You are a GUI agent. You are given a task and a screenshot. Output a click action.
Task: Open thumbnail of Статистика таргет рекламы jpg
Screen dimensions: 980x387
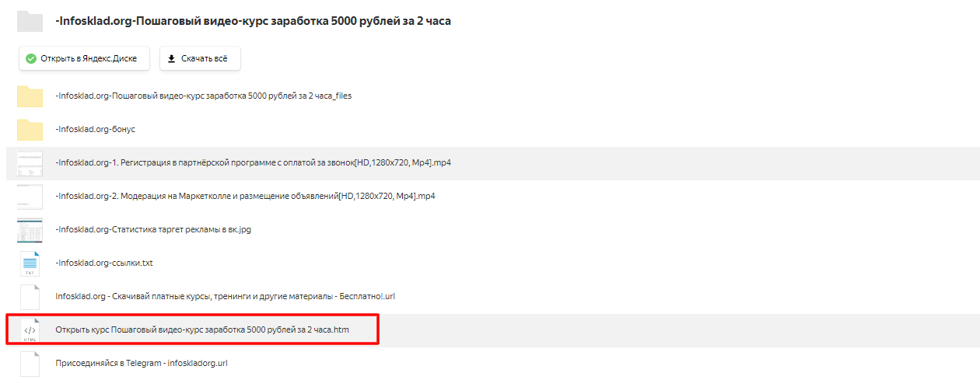click(x=30, y=230)
